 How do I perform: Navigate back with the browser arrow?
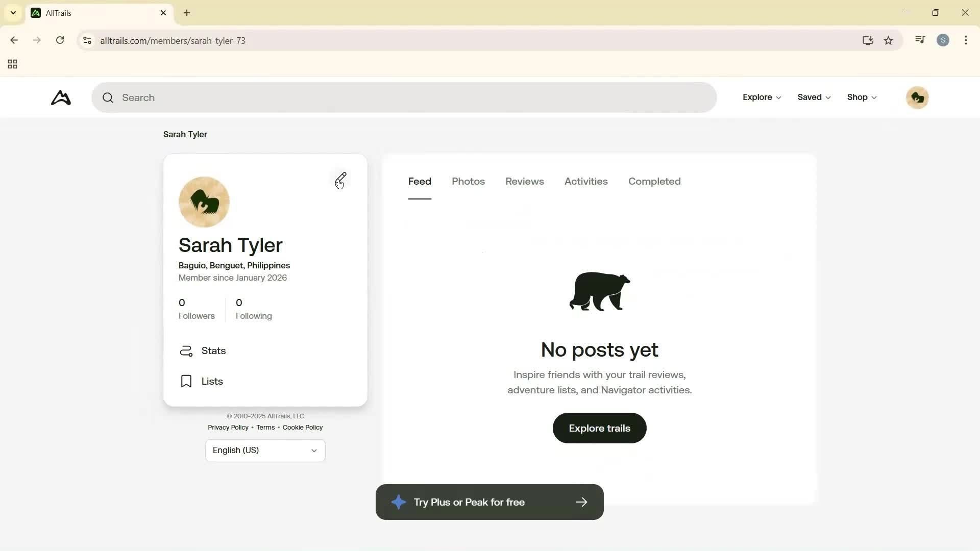[x=14, y=40]
